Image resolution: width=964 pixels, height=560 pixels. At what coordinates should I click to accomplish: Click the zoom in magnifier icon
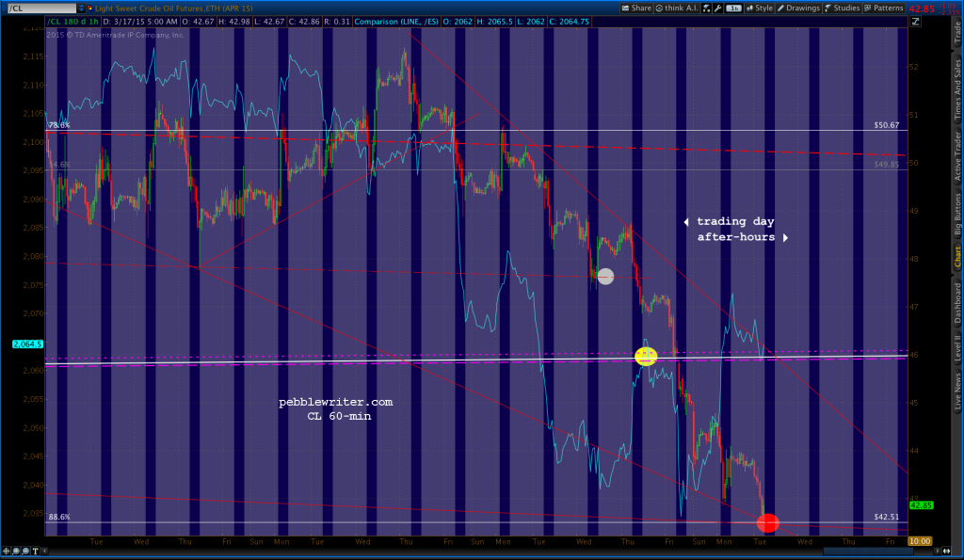pos(16,551)
